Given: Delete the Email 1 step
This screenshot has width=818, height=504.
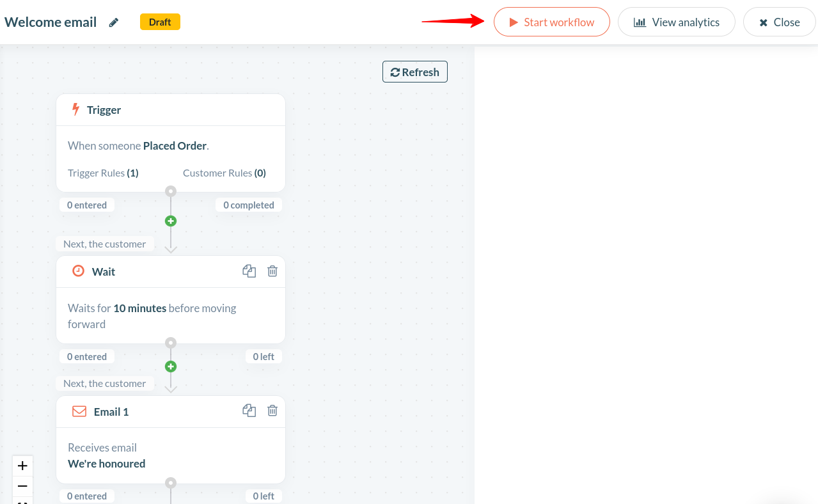Looking at the screenshot, I should click(x=272, y=410).
